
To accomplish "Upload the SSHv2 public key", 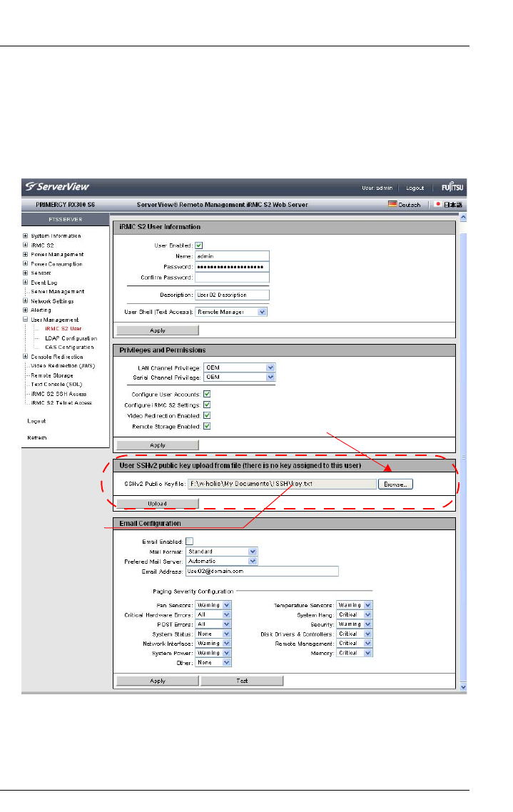I will [158, 503].
